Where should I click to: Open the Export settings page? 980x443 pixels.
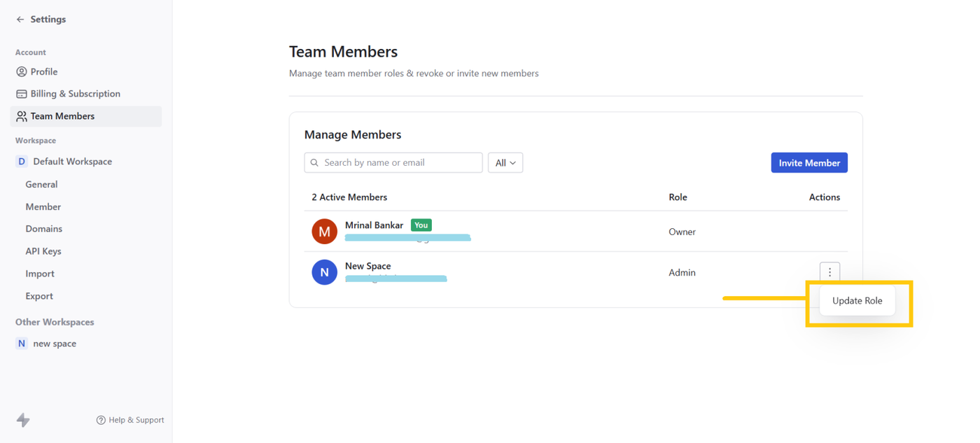coord(39,296)
